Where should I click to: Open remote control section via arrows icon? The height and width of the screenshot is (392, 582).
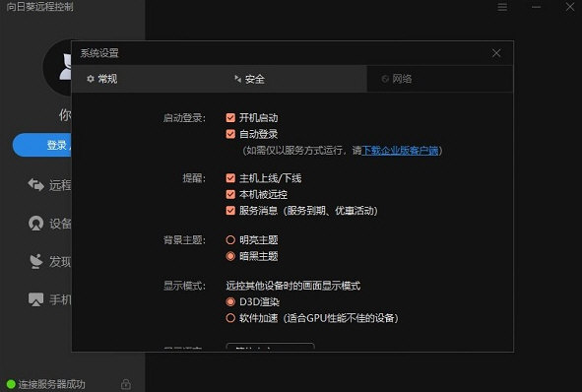tap(36, 184)
